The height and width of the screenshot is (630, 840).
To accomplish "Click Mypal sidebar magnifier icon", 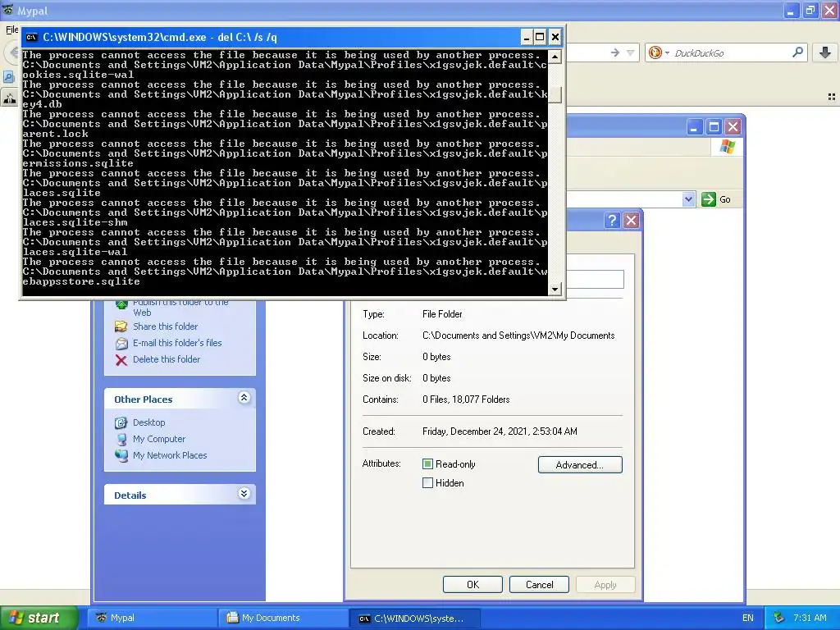I will [x=8, y=76].
